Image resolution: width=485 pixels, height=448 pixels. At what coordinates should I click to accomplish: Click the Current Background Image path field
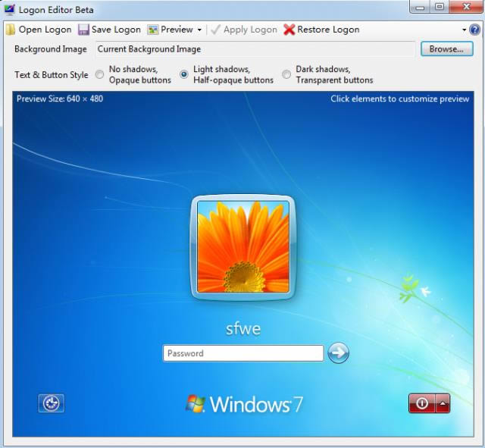pos(256,49)
